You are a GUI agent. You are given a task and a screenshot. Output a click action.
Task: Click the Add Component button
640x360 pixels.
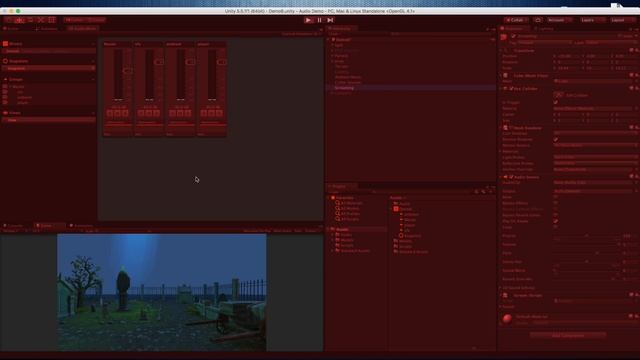[568, 336]
